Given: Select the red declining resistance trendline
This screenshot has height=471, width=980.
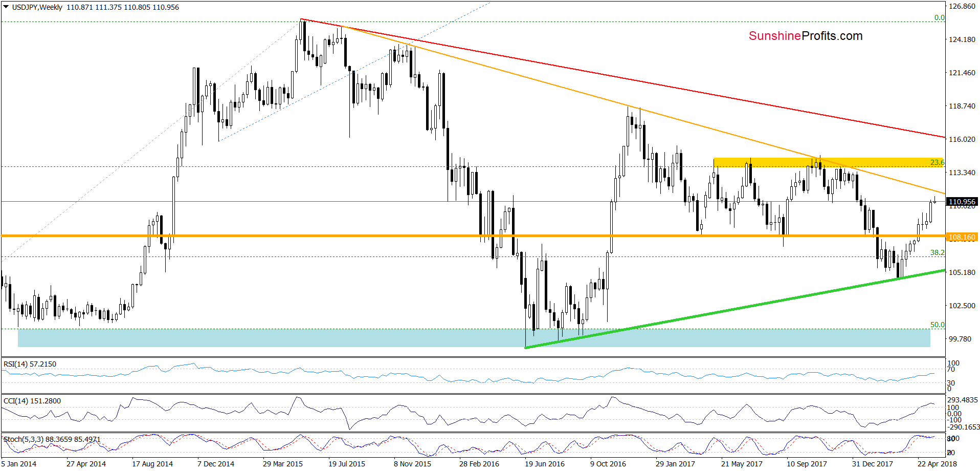Looking at the screenshot, I should (x=623, y=78).
